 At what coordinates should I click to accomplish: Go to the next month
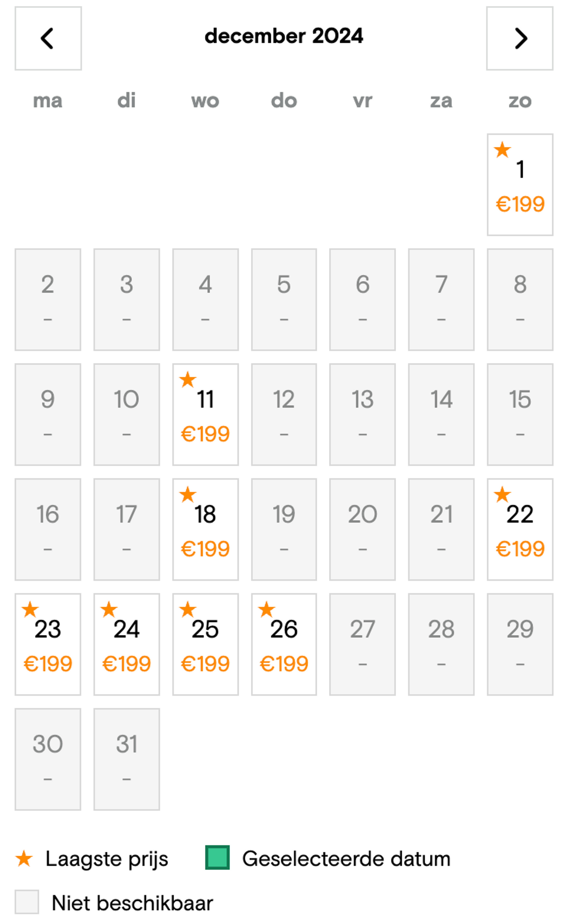pyautogui.click(x=519, y=38)
